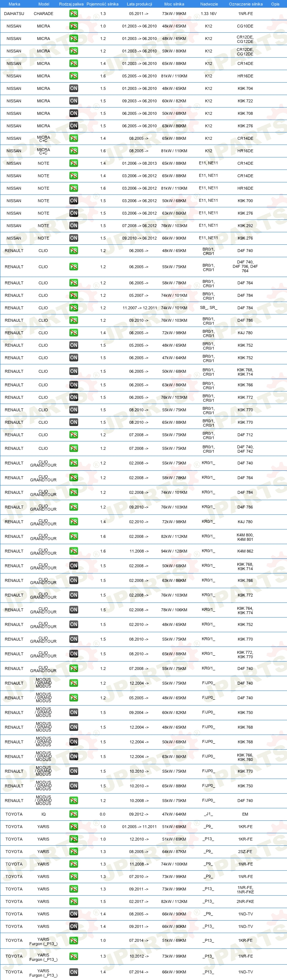
Task: Select the 59kW / 80KM power cell
Action: point(174,51)
